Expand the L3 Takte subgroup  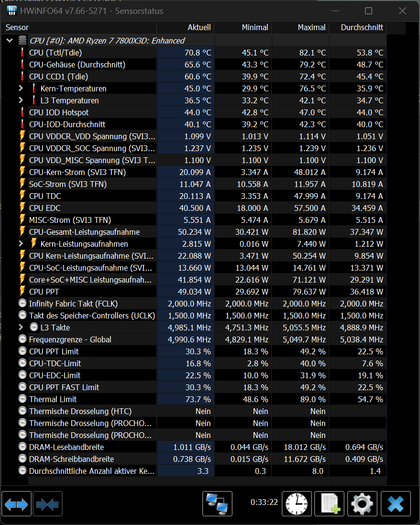[21, 328]
